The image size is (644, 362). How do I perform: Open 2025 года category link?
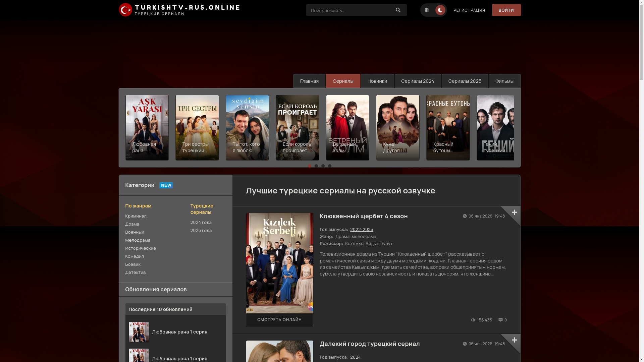click(201, 231)
